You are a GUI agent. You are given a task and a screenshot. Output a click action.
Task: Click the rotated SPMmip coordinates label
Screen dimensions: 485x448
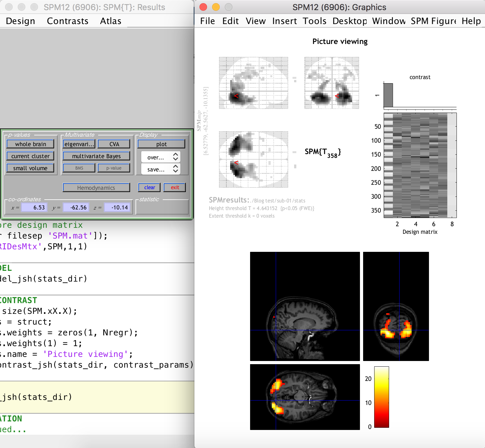coord(202,121)
